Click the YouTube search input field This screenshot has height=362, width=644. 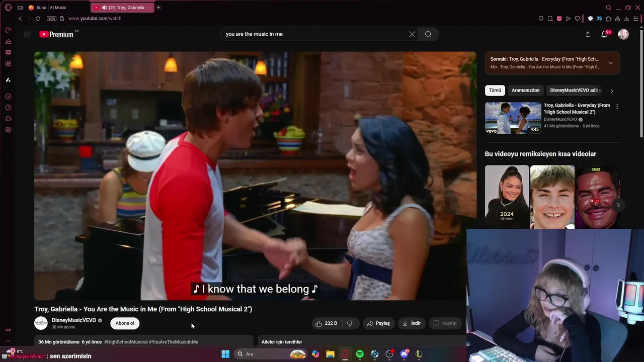pos(315,34)
